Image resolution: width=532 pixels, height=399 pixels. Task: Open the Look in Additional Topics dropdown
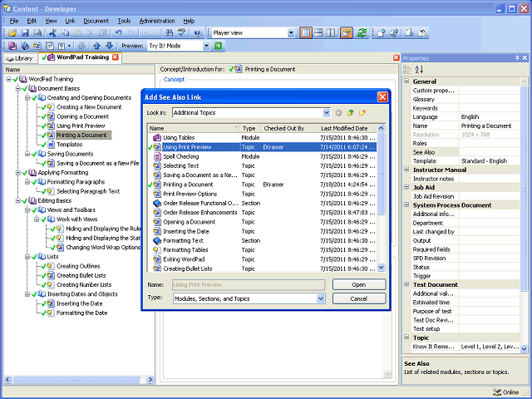pos(326,113)
